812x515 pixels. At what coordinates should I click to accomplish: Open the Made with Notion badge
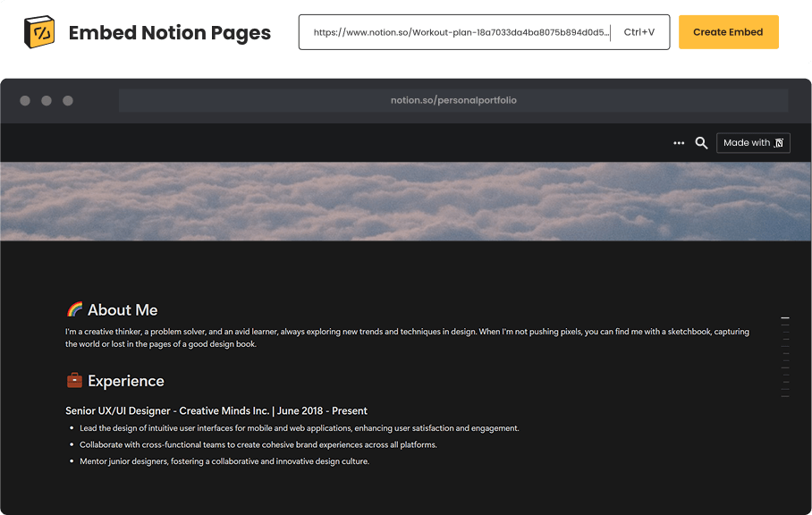(753, 143)
